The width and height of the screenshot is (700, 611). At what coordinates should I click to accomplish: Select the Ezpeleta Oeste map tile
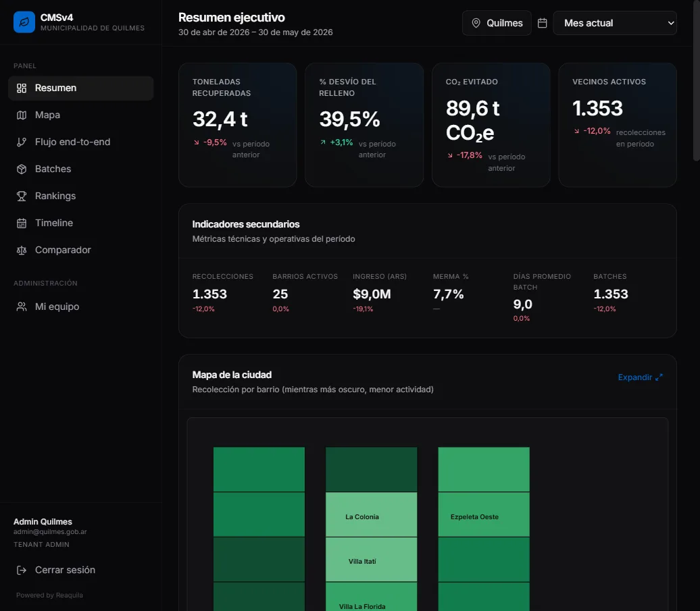pyautogui.click(x=484, y=514)
